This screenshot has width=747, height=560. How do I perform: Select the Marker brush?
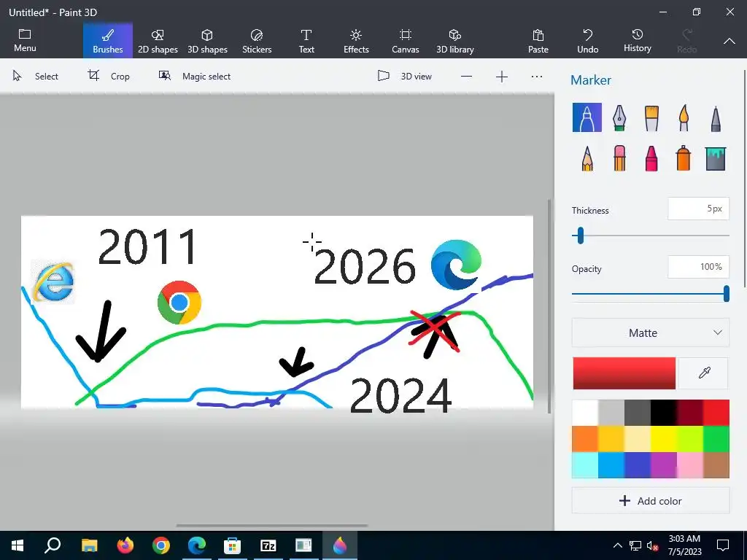587,117
